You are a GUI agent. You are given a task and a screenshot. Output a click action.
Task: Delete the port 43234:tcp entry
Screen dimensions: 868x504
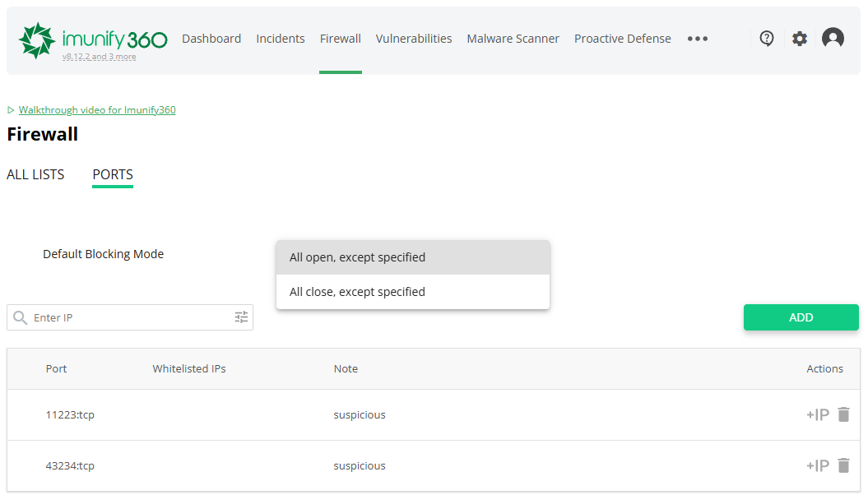(x=843, y=466)
